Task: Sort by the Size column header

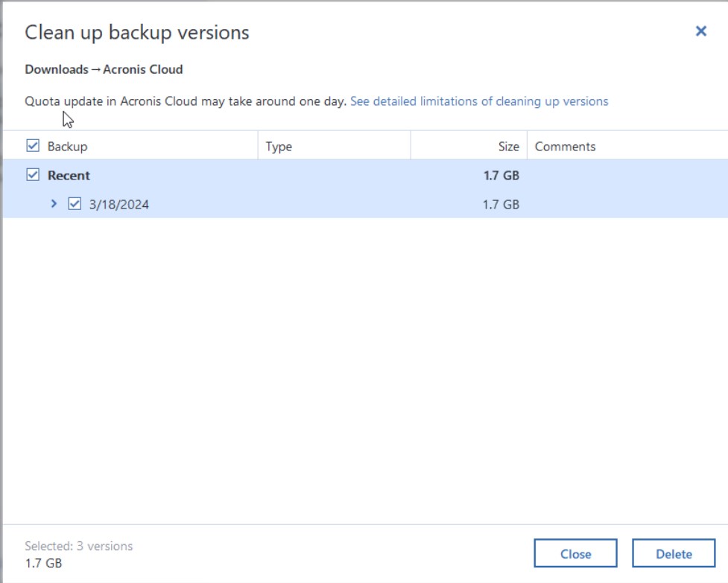Action: pos(510,146)
